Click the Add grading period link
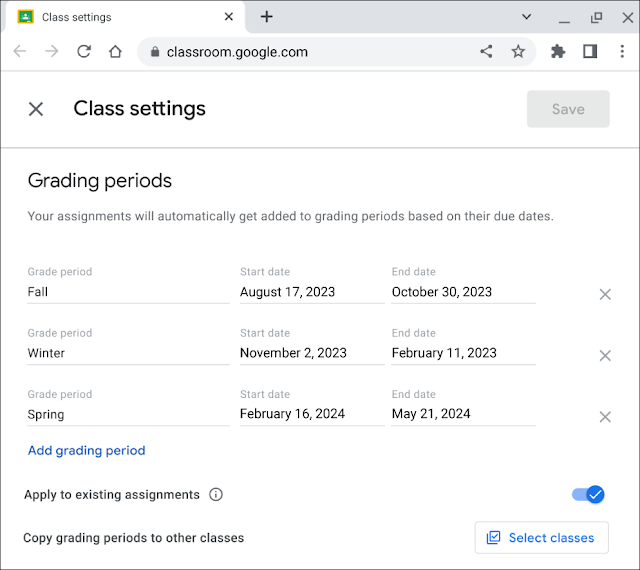 (87, 450)
